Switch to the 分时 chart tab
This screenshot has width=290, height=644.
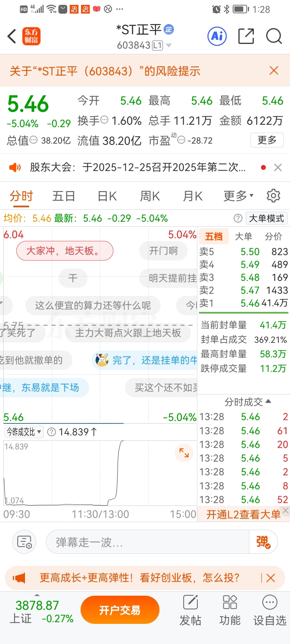21,196
